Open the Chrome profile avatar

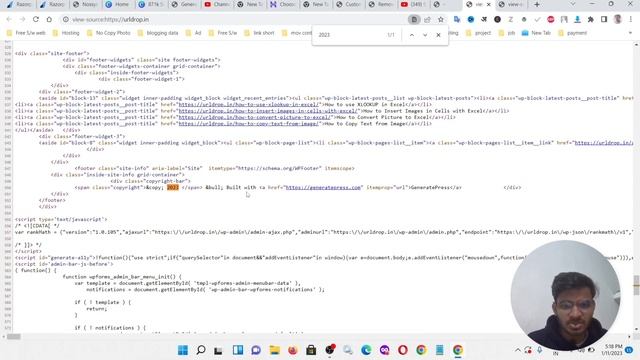coord(618,19)
